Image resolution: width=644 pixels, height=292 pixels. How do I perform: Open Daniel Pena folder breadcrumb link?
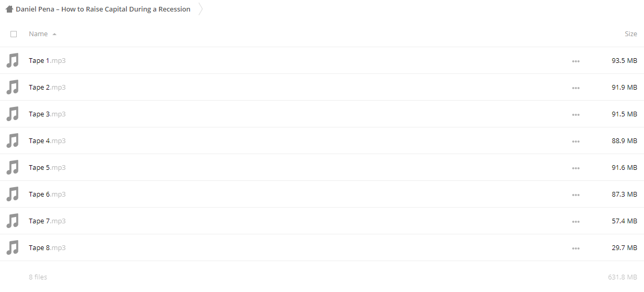(103, 9)
